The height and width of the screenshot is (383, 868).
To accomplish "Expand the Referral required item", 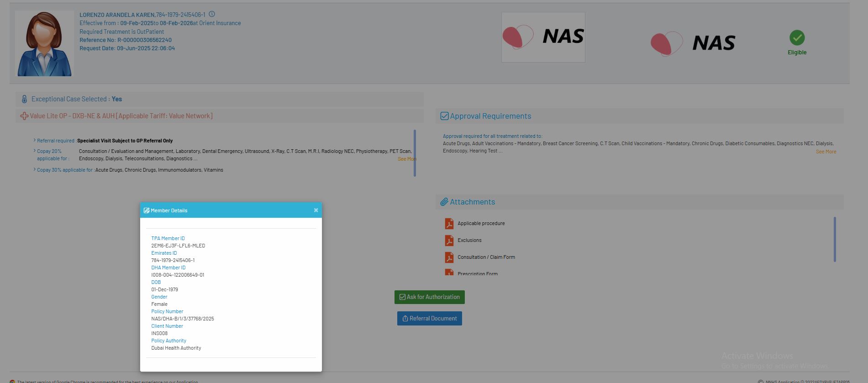I will click(x=35, y=140).
